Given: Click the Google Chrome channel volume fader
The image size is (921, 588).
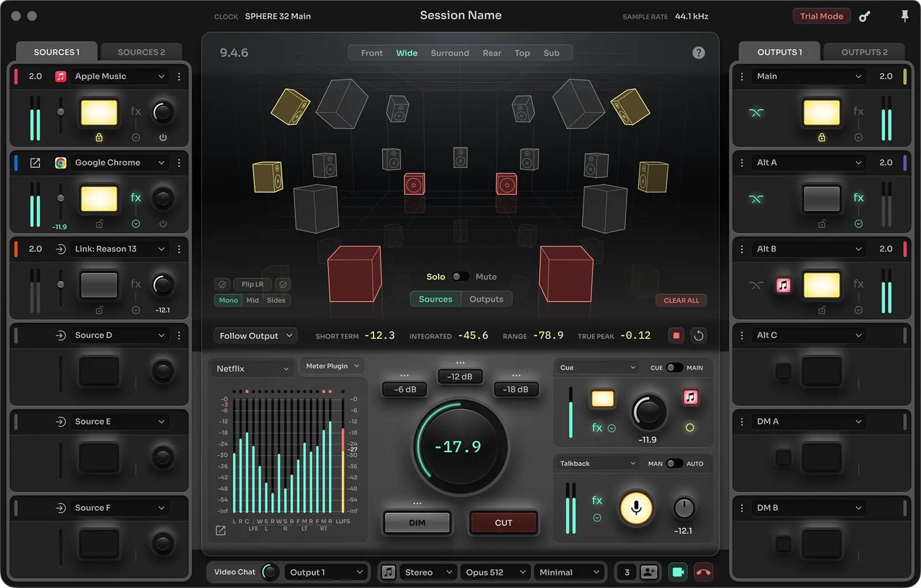Looking at the screenshot, I should (60, 197).
